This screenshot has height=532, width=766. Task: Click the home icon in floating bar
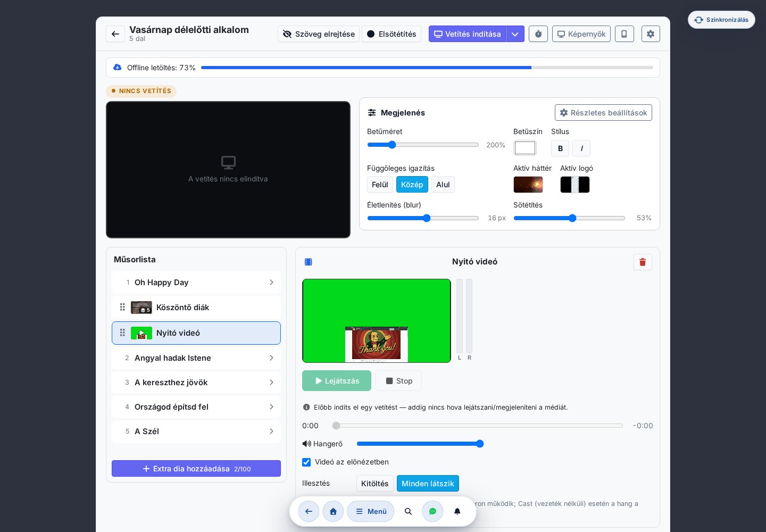[333, 511]
